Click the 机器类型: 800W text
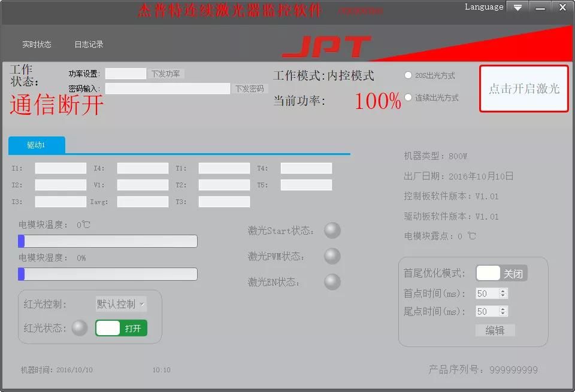 point(435,156)
